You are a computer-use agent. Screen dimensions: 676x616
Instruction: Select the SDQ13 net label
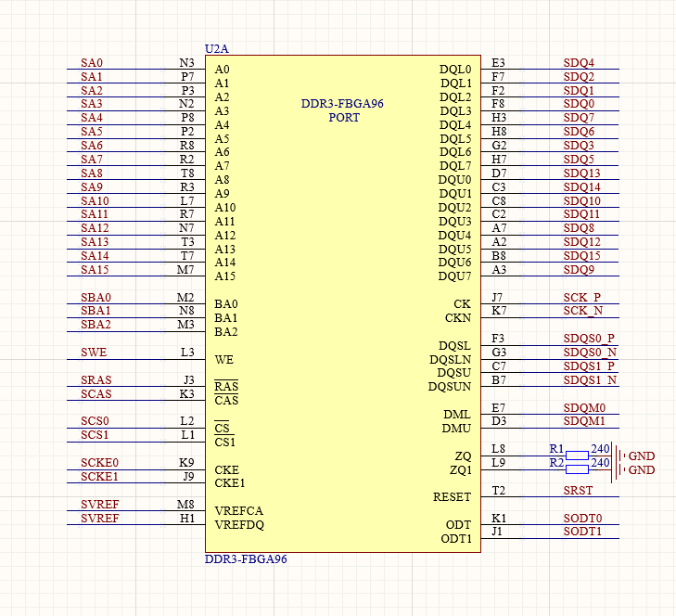click(x=582, y=173)
